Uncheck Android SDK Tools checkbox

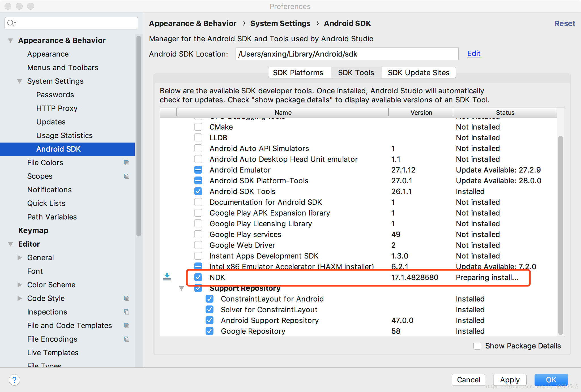(198, 191)
